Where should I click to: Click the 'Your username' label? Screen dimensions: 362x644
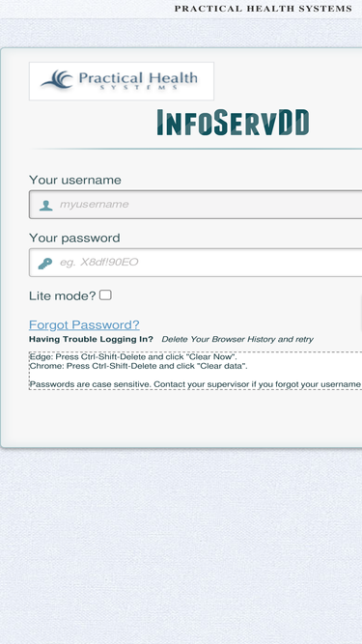click(75, 180)
